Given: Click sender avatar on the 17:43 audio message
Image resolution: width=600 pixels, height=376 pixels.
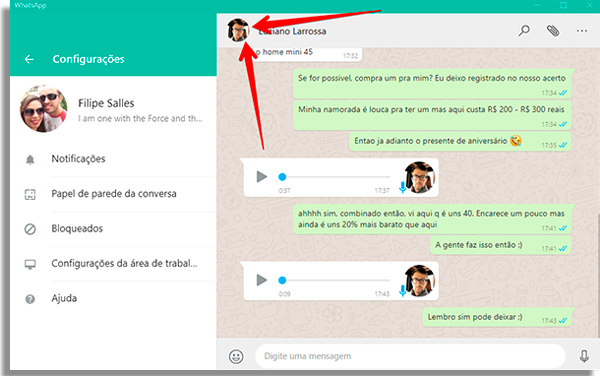Looking at the screenshot, I should tap(420, 280).
